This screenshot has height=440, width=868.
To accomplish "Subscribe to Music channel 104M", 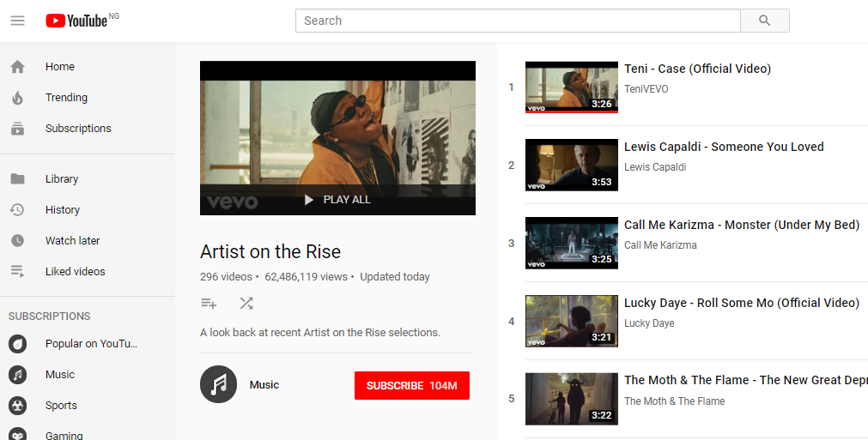I will click(x=412, y=385).
